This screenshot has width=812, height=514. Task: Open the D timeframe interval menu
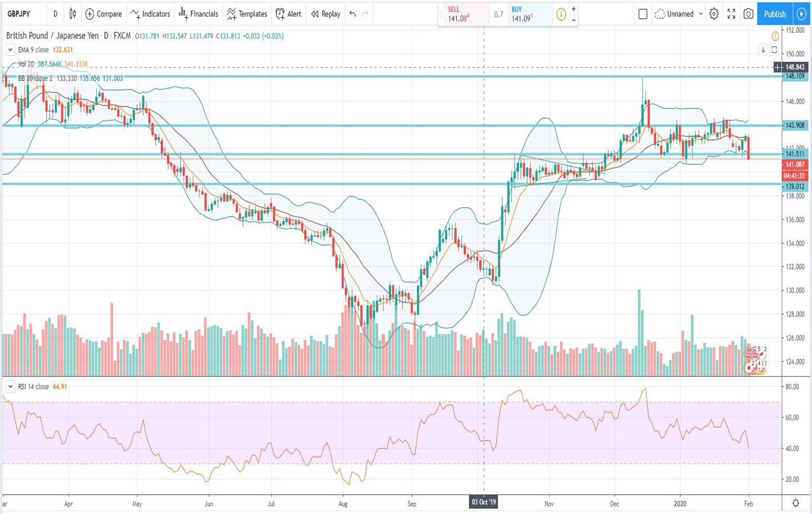55,14
